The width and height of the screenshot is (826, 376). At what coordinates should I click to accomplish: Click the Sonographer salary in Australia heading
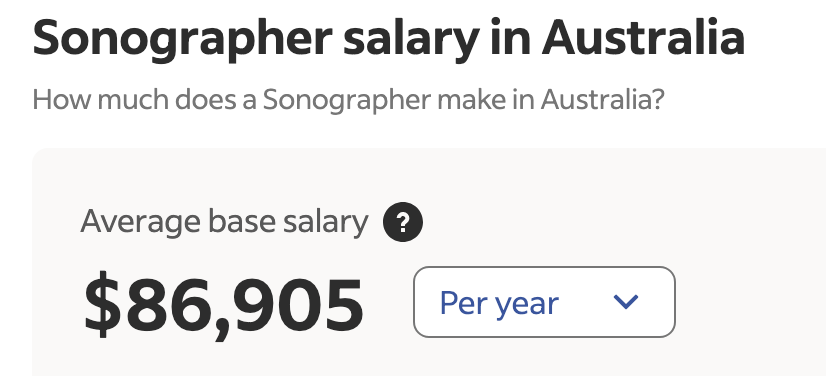389,39
